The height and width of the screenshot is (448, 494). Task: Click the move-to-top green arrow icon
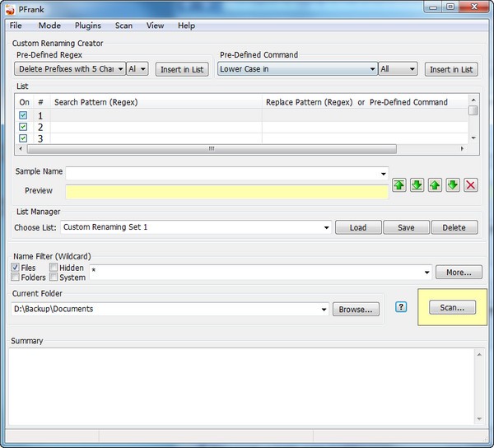[x=398, y=185]
